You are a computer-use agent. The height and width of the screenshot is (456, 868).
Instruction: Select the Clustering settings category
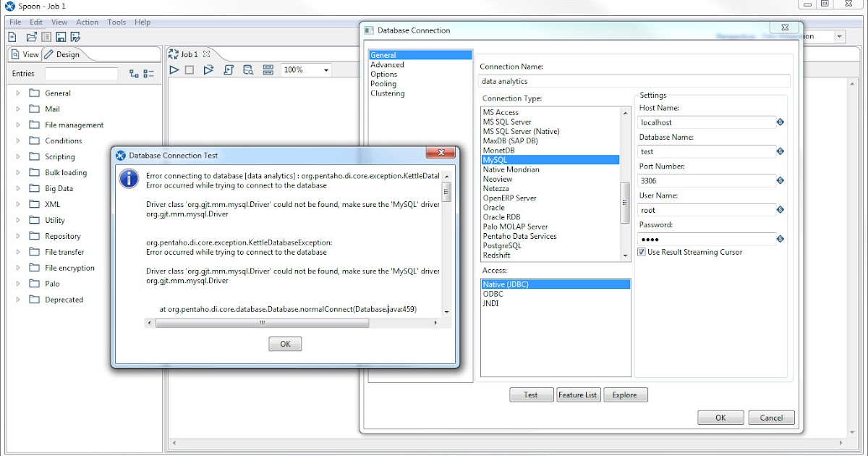pyautogui.click(x=388, y=93)
